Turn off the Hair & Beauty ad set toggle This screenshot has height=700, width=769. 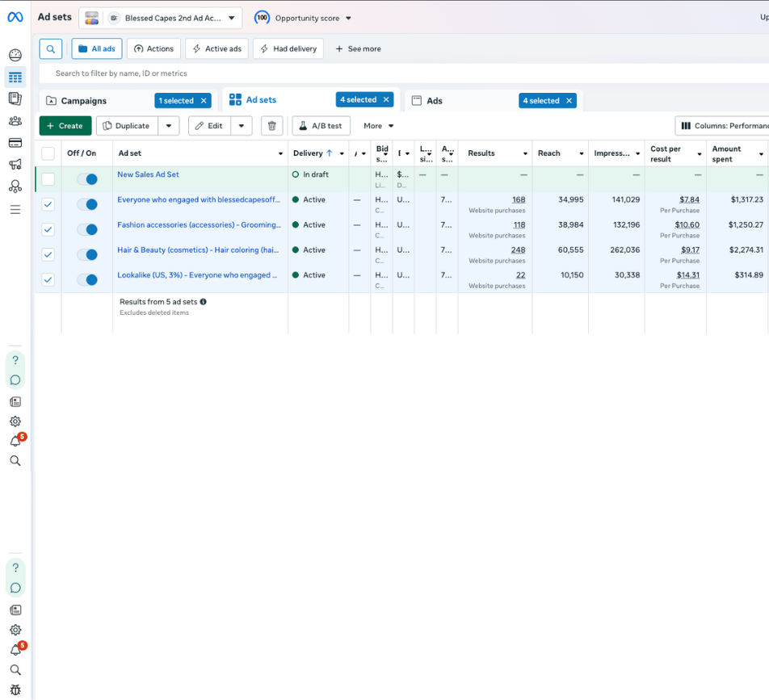coord(87,254)
